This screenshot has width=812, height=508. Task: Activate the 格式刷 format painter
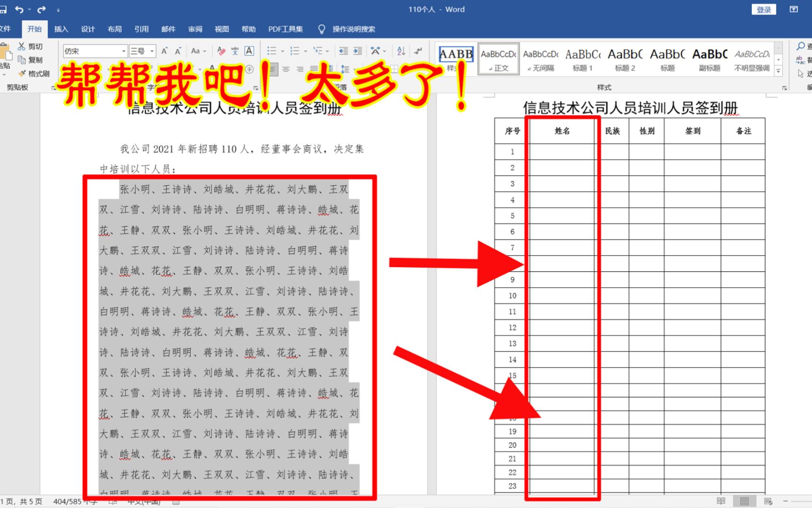34,73
